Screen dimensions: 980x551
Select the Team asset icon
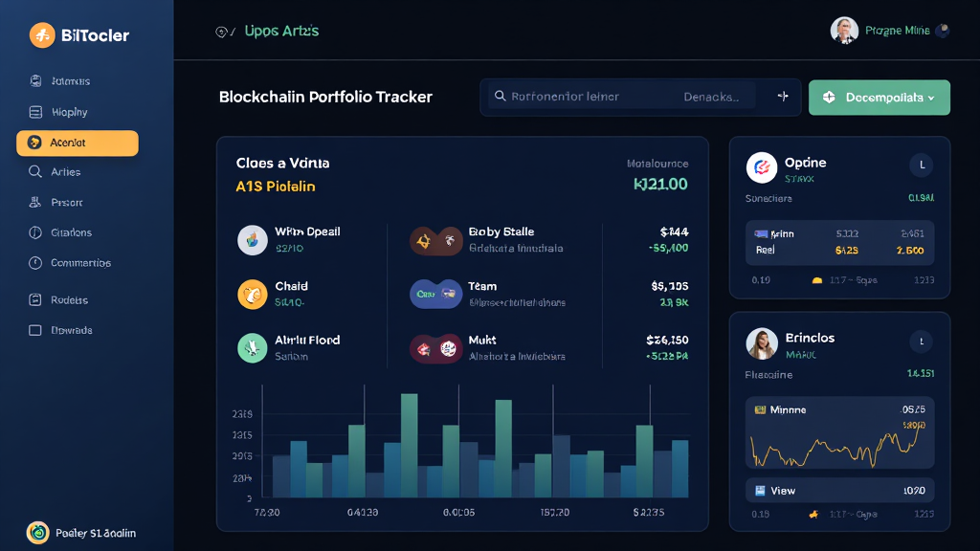[435, 294]
